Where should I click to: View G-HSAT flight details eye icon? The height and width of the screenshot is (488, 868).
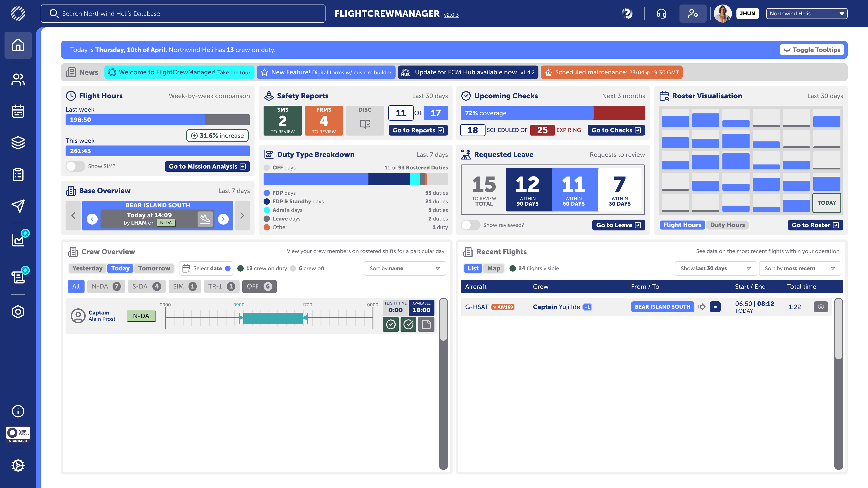click(821, 307)
